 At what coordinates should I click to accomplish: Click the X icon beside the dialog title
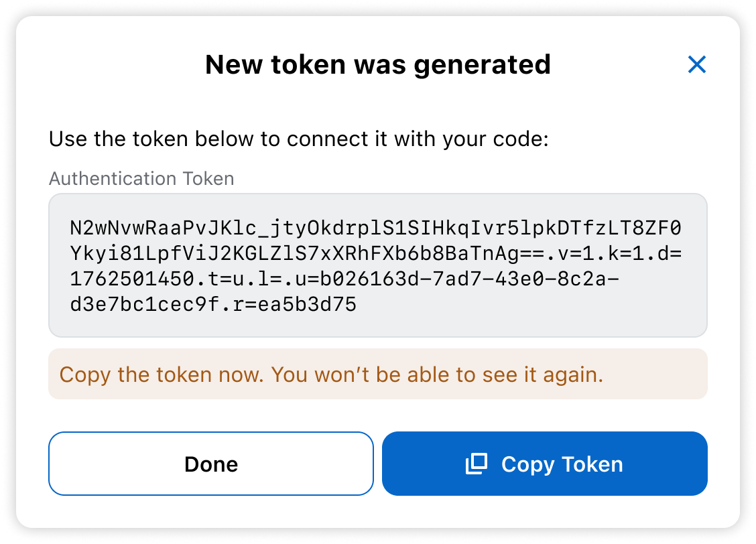click(697, 64)
